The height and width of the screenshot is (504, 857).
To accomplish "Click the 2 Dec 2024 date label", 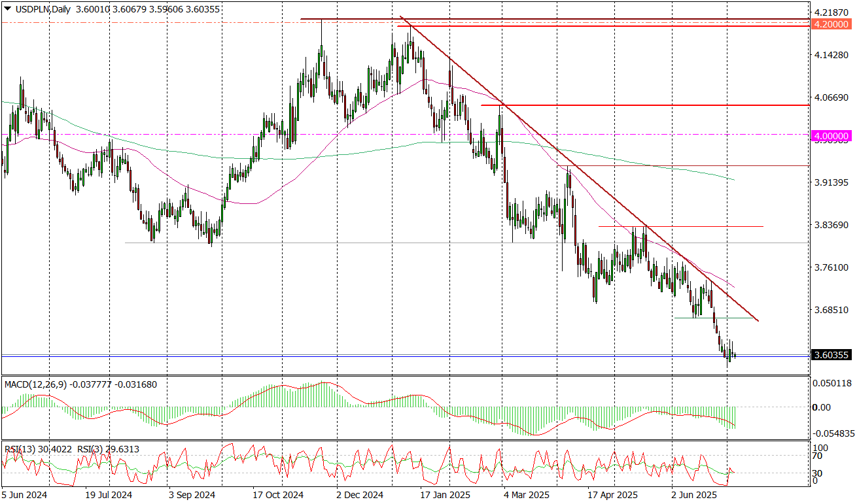I will click(x=360, y=496).
